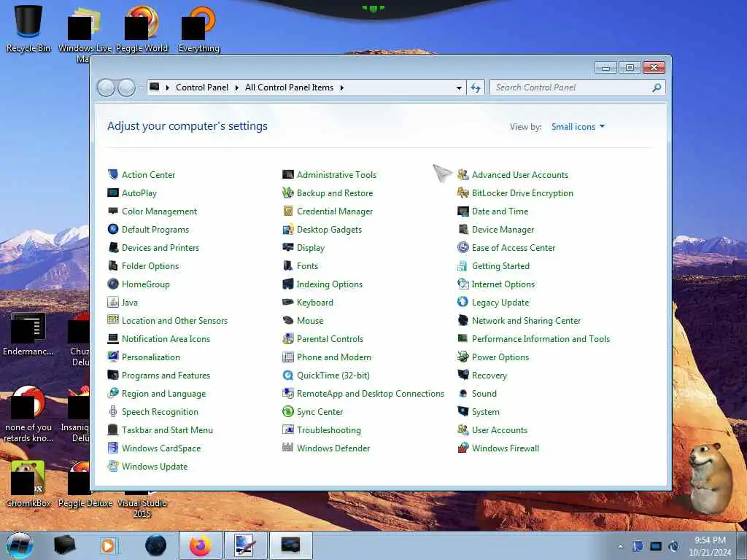
Task: Open the Credential Manager icon
Action: click(x=287, y=211)
